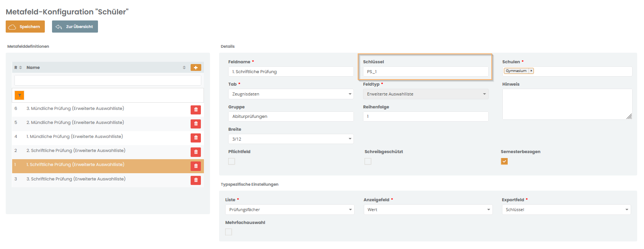Click the orange filter icon
Screen dimensions: 644x249
pos(19,95)
